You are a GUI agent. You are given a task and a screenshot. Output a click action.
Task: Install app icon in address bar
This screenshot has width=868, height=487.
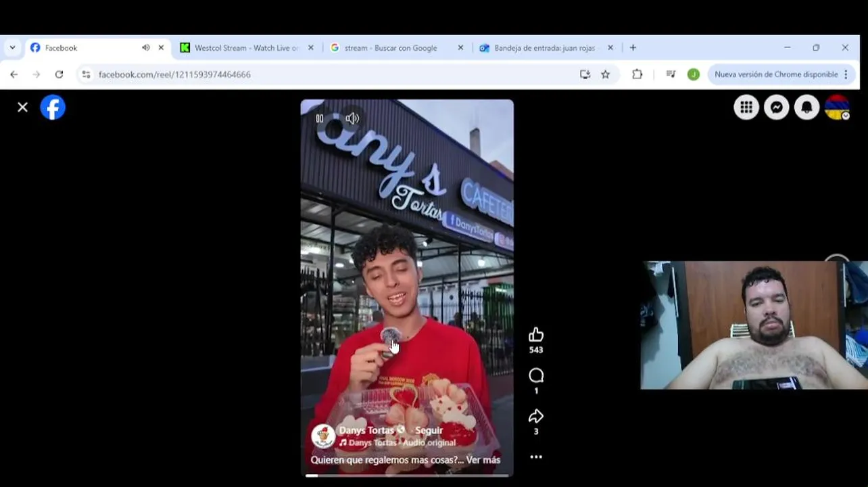pyautogui.click(x=585, y=74)
